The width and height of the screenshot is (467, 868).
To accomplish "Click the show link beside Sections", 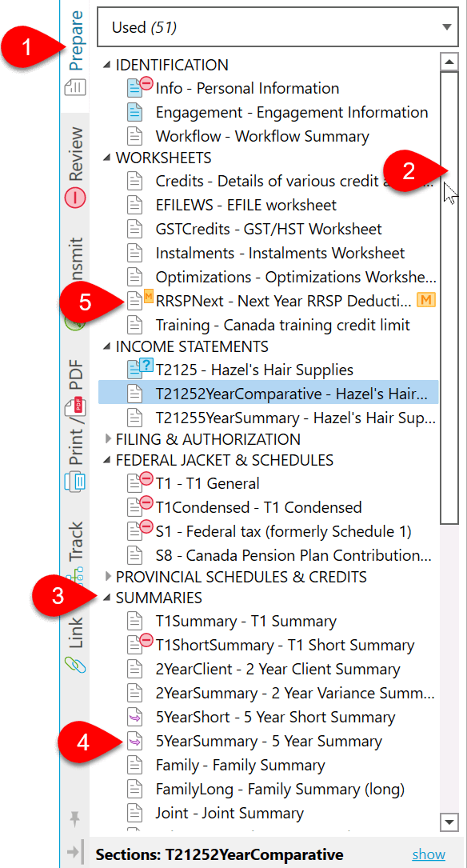I will tap(429, 854).
